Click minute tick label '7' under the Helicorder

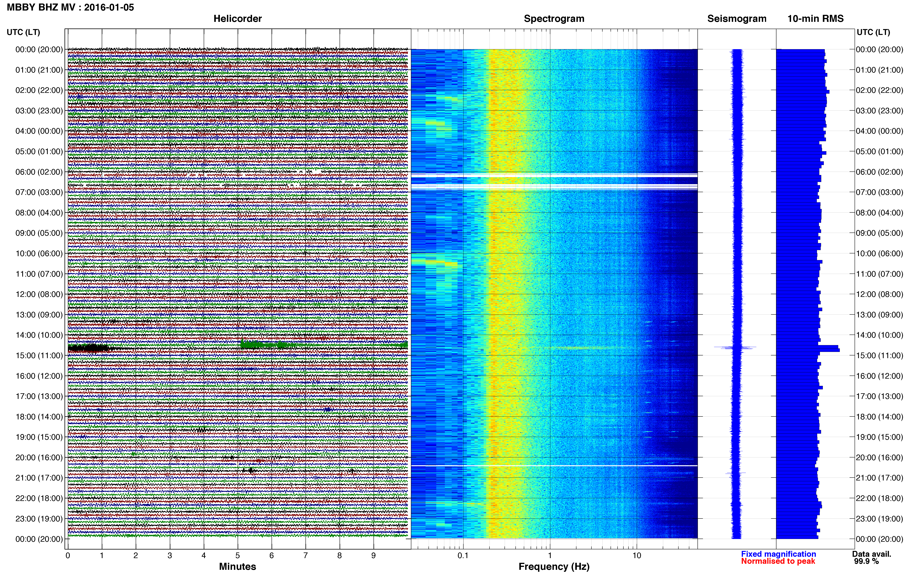[306, 556]
